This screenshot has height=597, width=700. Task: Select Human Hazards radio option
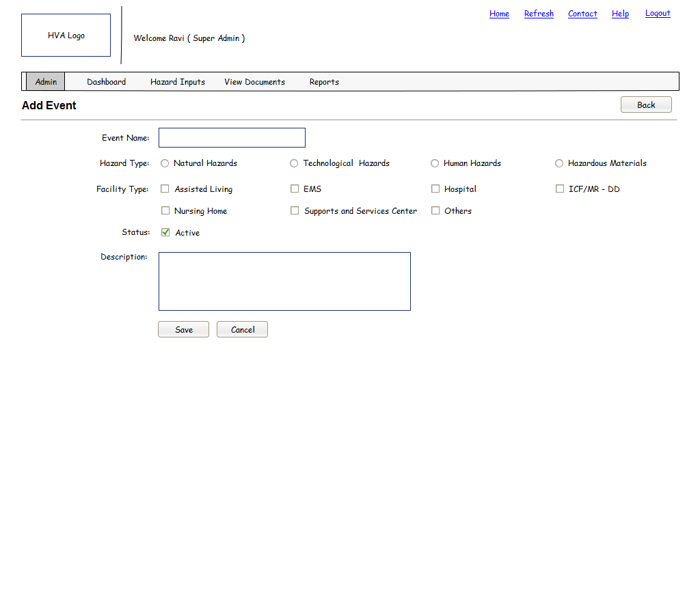[x=435, y=163]
